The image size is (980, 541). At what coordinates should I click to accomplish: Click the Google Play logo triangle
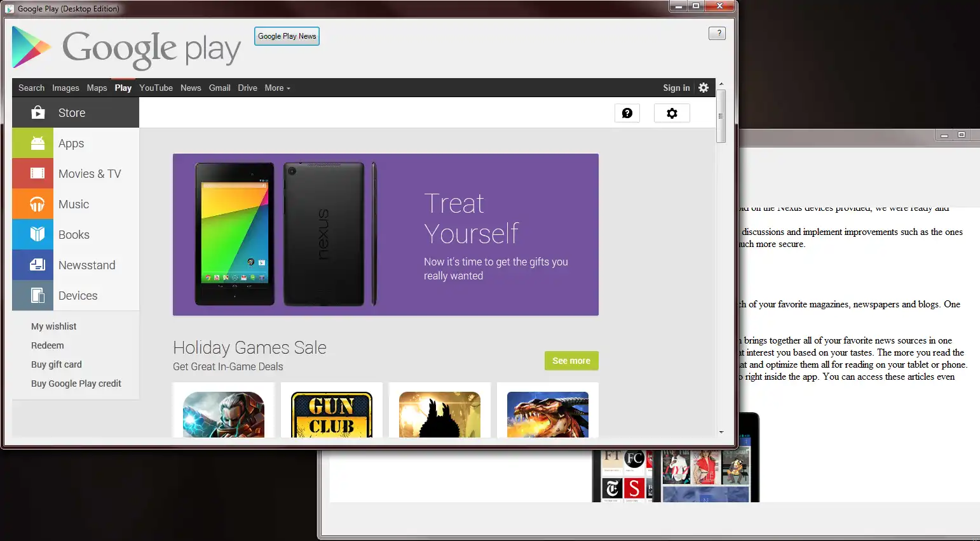[x=31, y=47]
